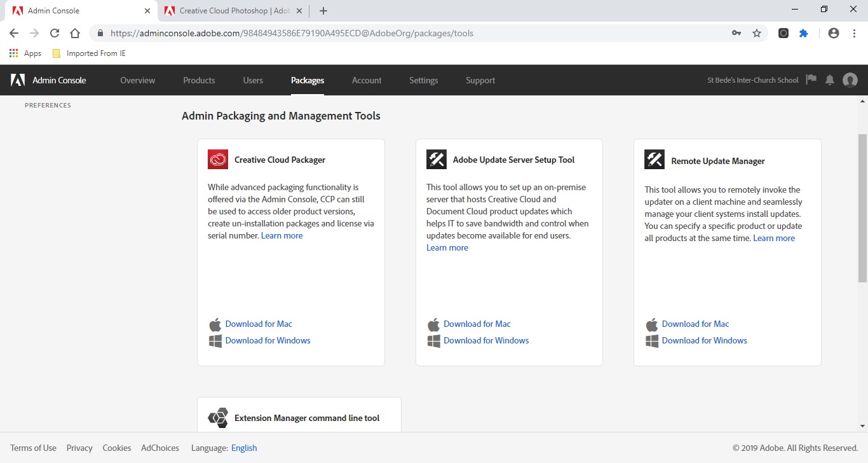Click the Creative Cloud Packager red icon
Viewport: 868px width, 463px height.
click(218, 160)
